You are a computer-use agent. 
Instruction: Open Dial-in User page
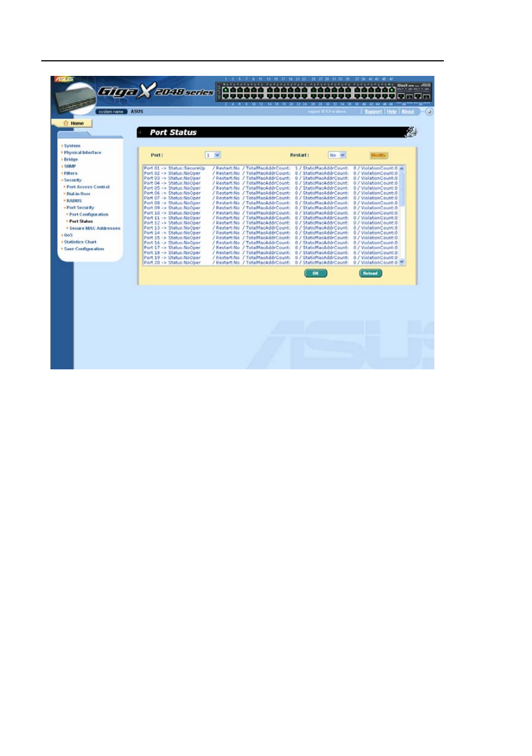click(78, 194)
